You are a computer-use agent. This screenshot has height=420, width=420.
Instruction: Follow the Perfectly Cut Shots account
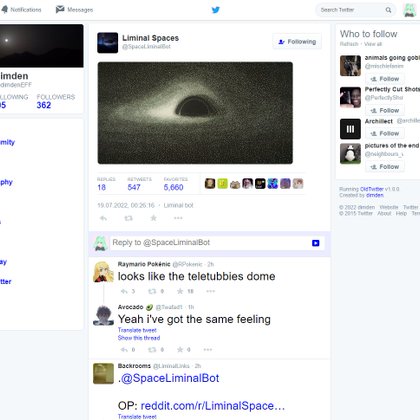pos(385,110)
